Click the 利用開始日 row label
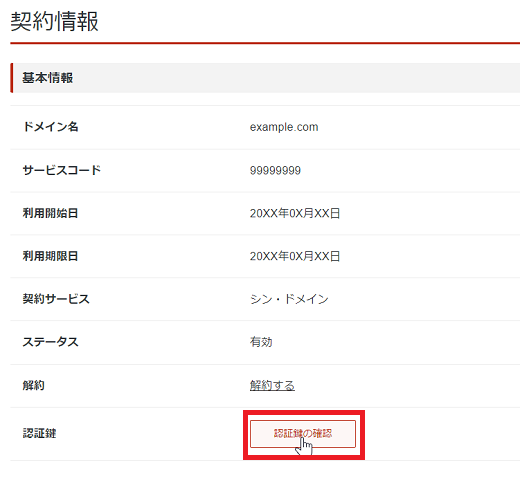 (50, 213)
